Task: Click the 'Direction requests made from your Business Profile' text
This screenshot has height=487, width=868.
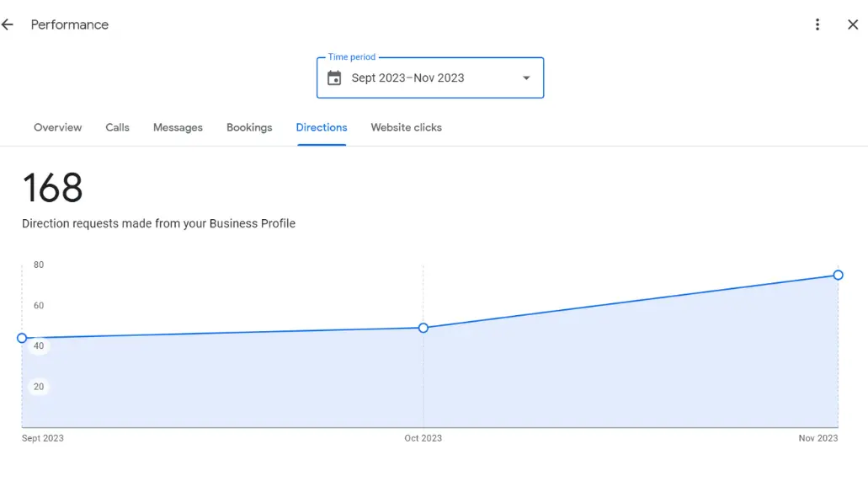Action: point(159,223)
